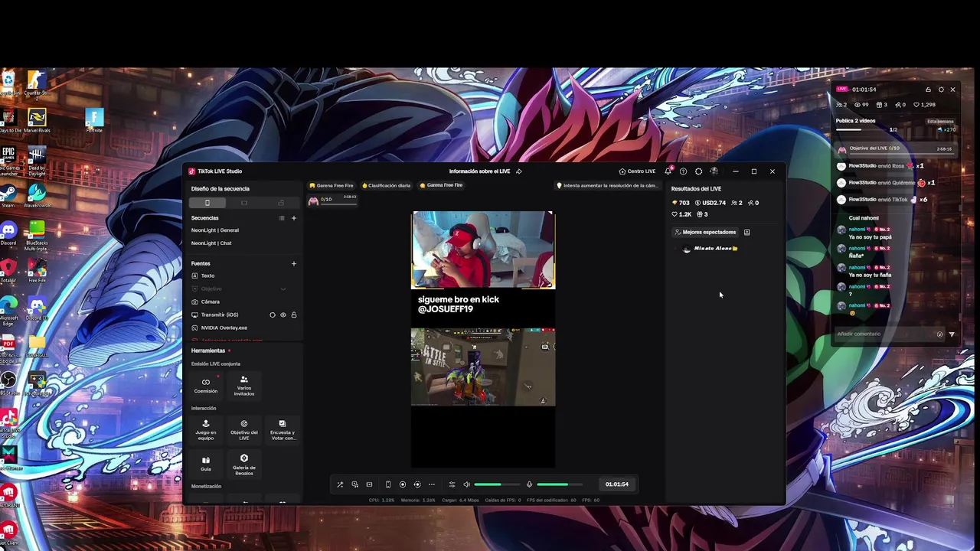Open the Juego en equipo tool

click(205, 429)
